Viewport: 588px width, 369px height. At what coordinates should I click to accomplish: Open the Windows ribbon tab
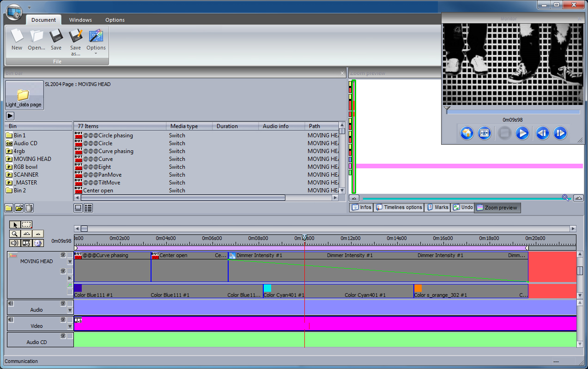point(80,20)
